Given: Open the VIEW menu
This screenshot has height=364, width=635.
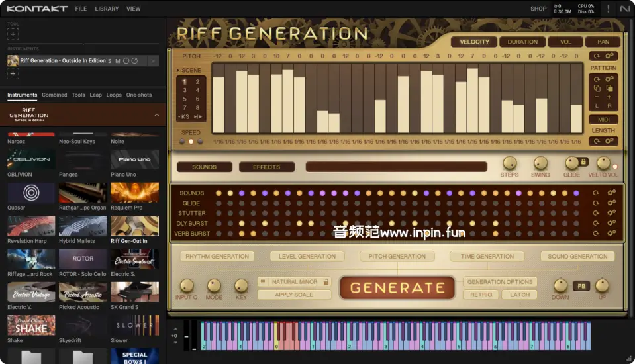Looking at the screenshot, I should click(x=133, y=9).
